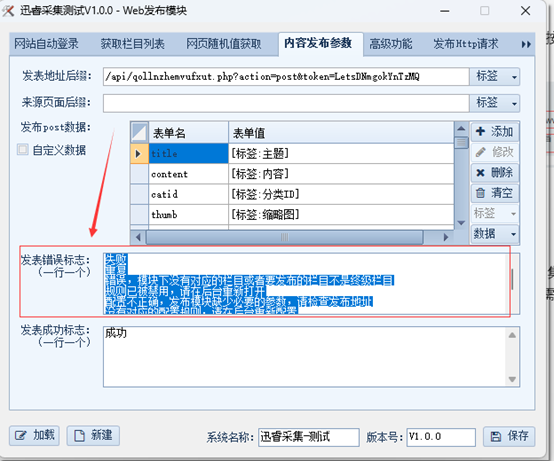Viewport: 554px width, 461px height.
Task: Click the [标签:缩略图] value cell
Action: (x=341, y=214)
